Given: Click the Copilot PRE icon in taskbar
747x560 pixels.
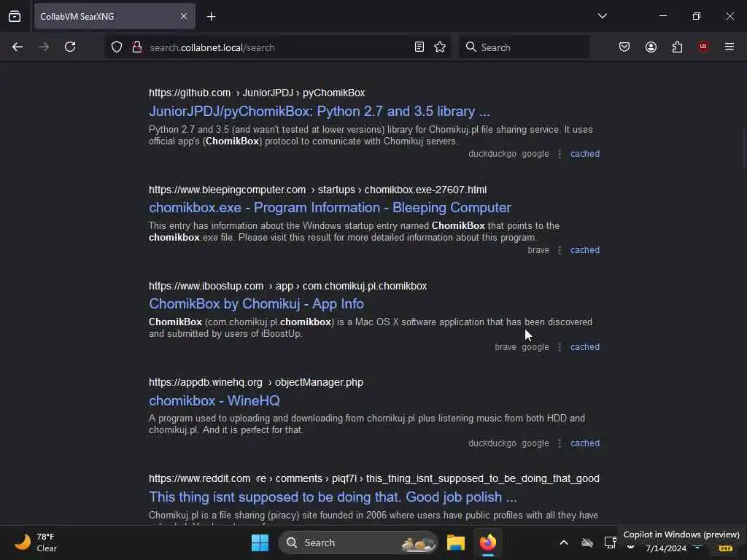Looking at the screenshot, I should pos(725,548).
